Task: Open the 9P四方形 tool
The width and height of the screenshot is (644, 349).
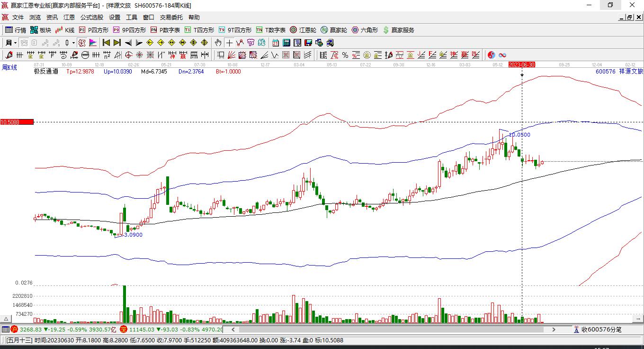Action: pyautogui.click(x=129, y=30)
